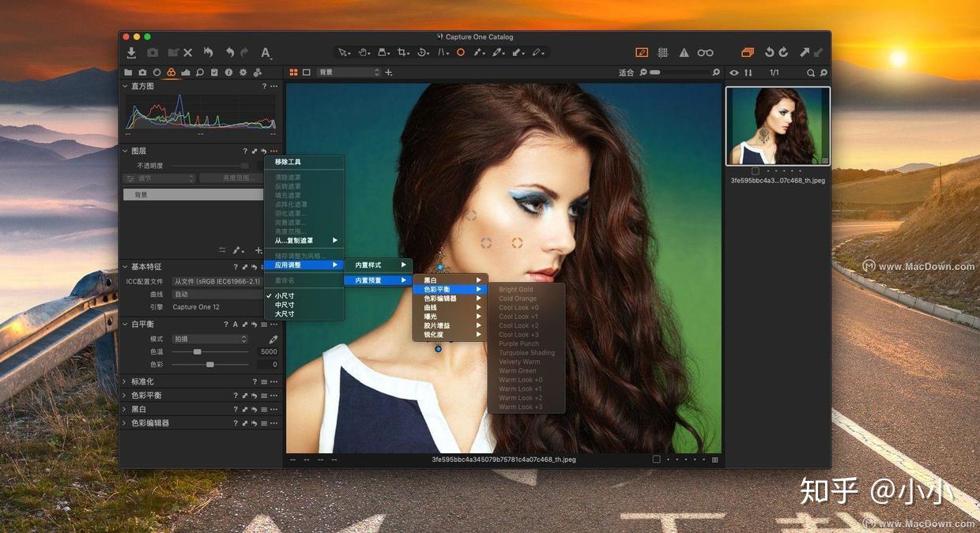Select the Crop tool in the toolbar
Screen dimensions: 980x533
coord(401,52)
